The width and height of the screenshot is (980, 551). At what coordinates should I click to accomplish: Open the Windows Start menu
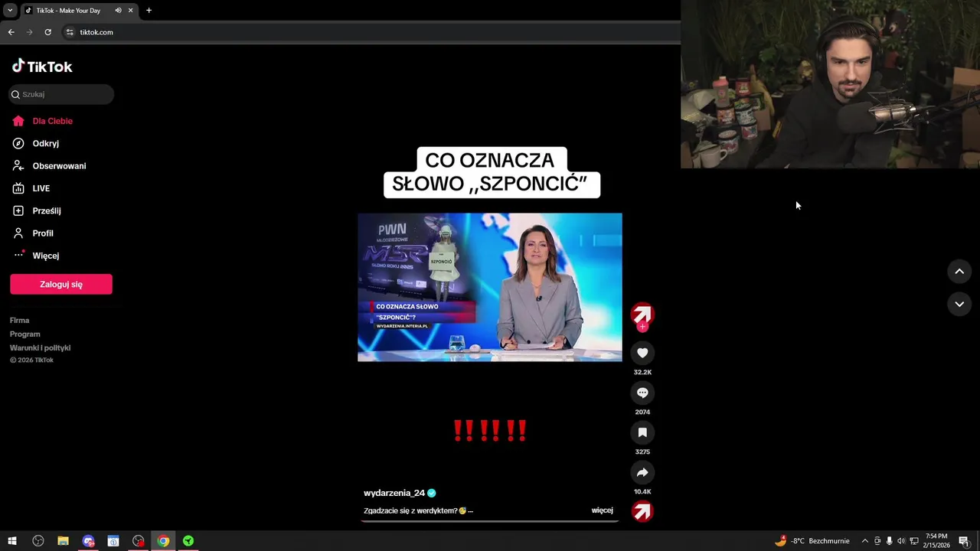[x=12, y=541]
